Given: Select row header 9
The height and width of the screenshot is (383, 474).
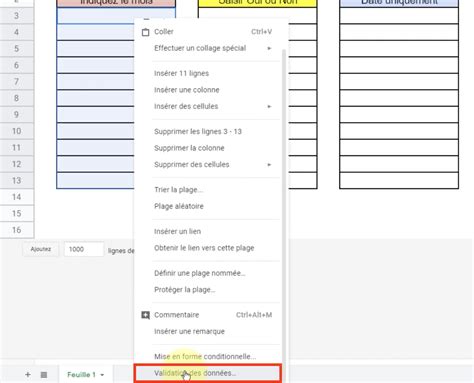Looking at the screenshot, I should pyautogui.click(x=17, y=115).
